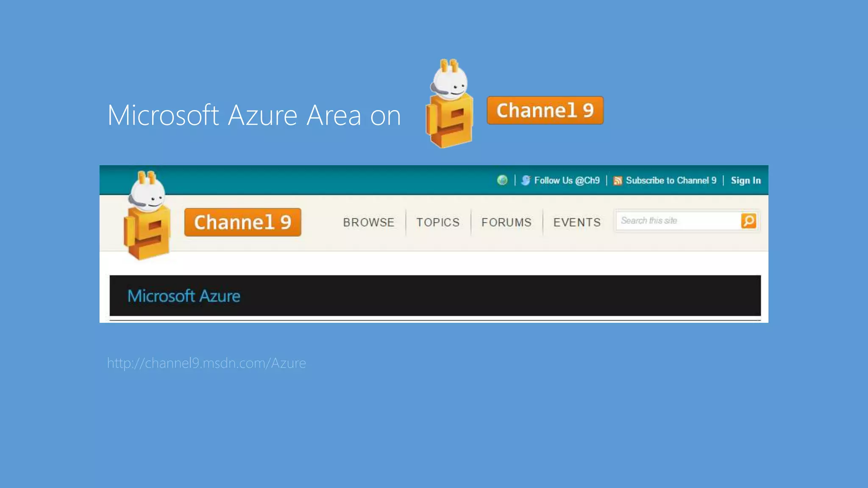Click the orange Channel 9 logo in header
Screen dimensions: 868x488
point(242,222)
